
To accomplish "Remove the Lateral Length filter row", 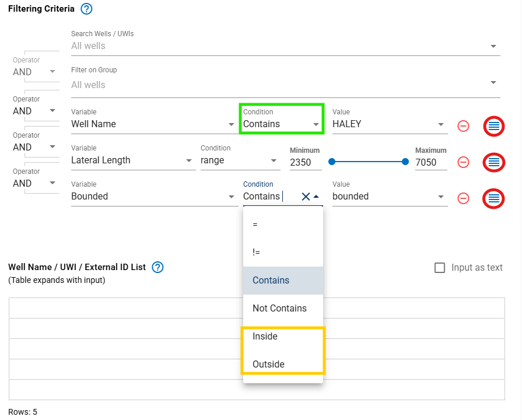I will click(x=463, y=162).
